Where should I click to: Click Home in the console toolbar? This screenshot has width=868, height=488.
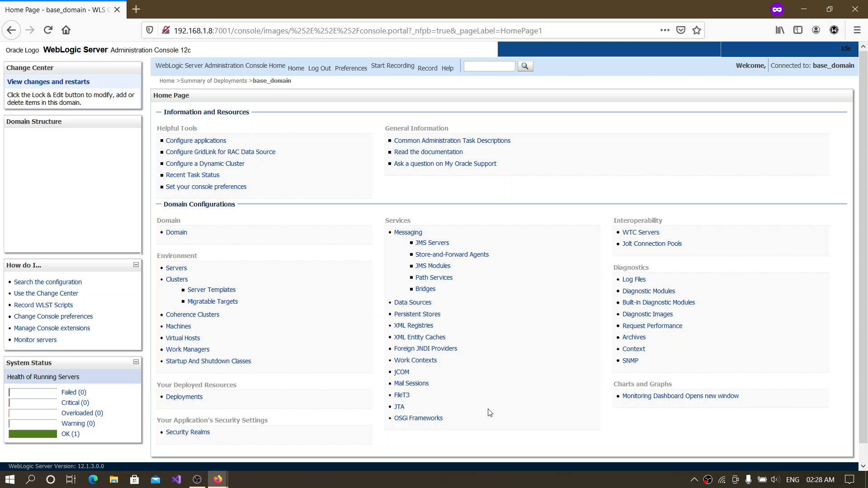click(296, 68)
